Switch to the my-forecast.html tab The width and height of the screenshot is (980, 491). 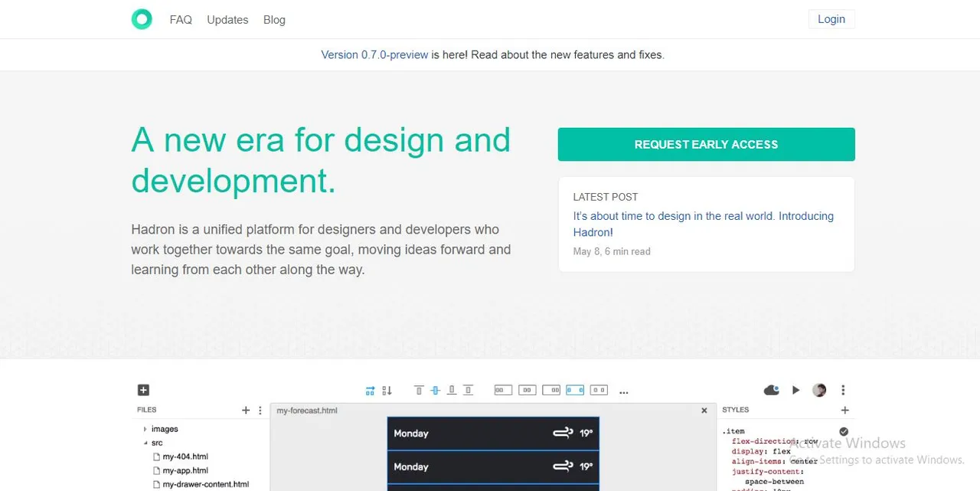pyautogui.click(x=306, y=410)
